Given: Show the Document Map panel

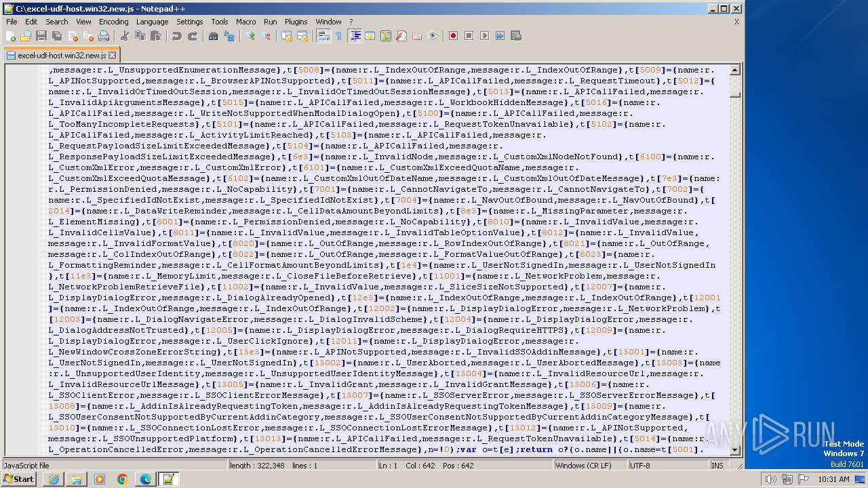Looking at the screenshot, I should click(385, 36).
